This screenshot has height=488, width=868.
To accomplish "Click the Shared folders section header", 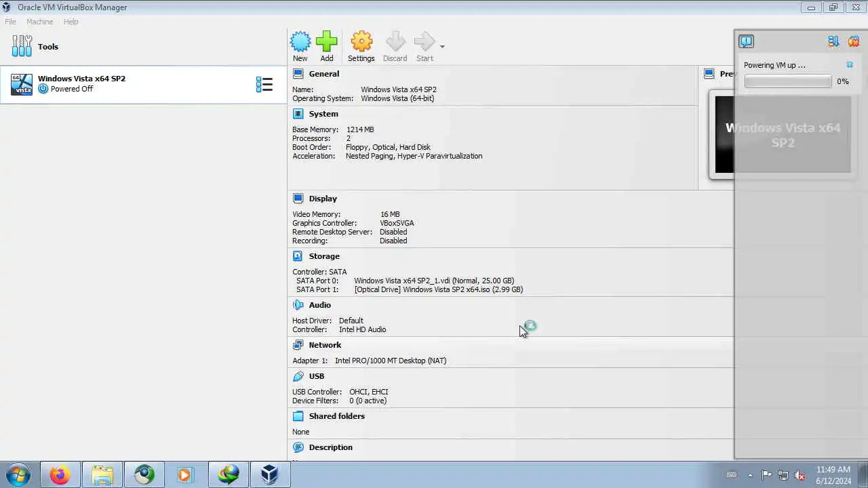I will tap(337, 416).
